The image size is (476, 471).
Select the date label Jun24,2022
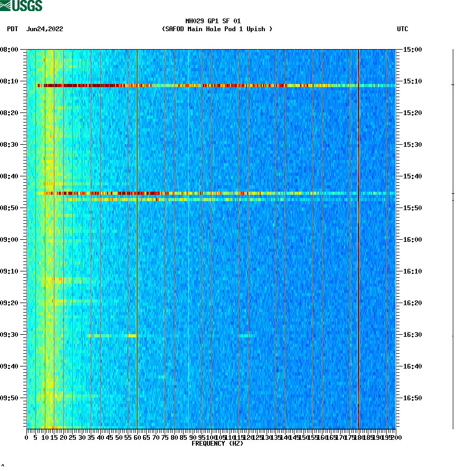(x=44, y=30)
